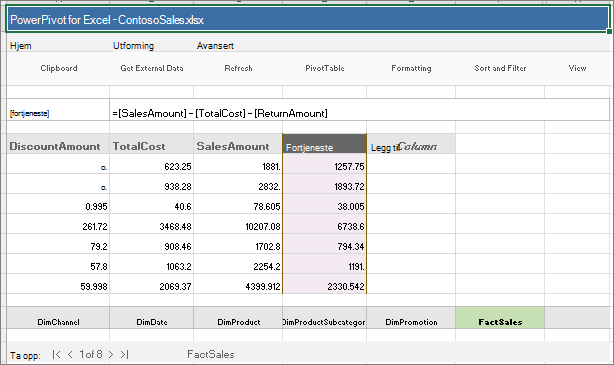Open the Avansert ribbon tab
This screenshot has width=614, height=365.
(215, 46)
